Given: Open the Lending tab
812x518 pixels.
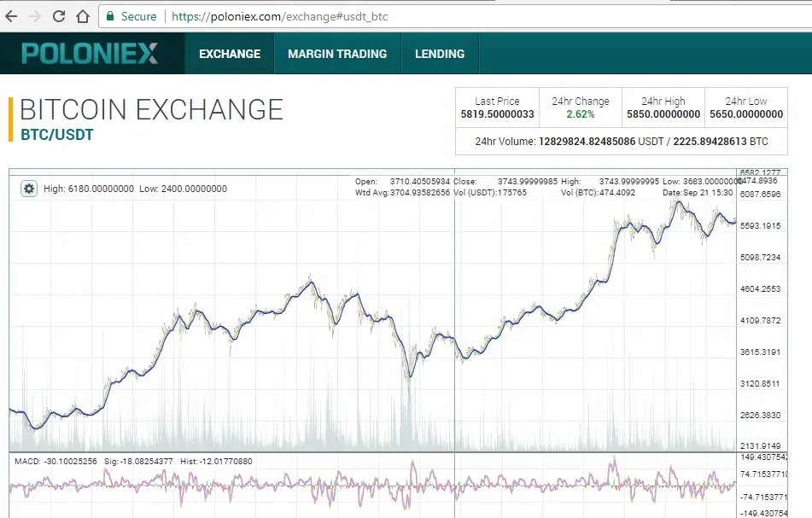Looking at the screenshot, I should coord(440,54).
